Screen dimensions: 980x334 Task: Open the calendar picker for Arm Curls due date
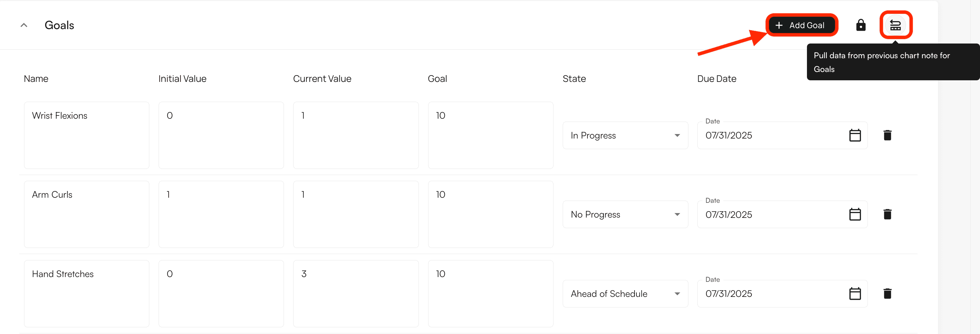point(855,214)
